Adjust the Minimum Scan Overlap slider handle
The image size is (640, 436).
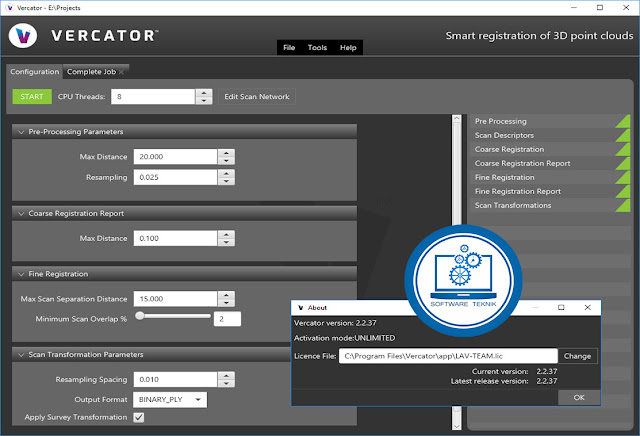(140, 316)
